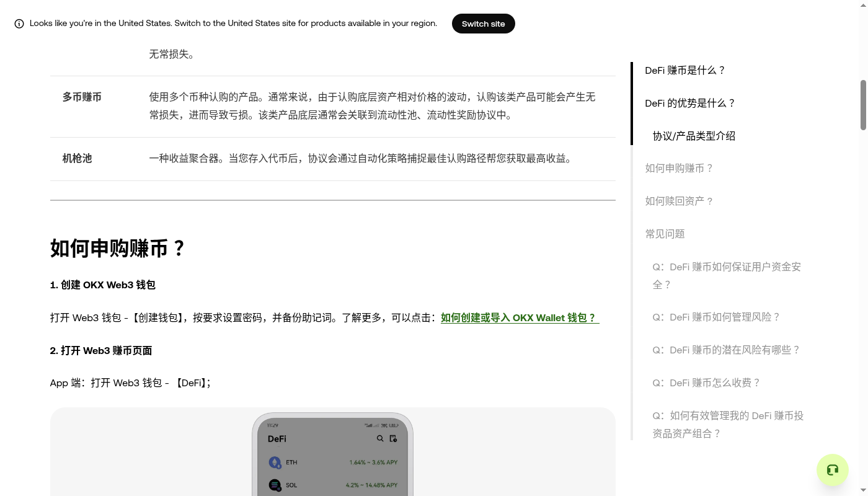Click the App 端：打开 Web3 钱包 instruction line
This screenshot has height=496, width=868.
[130, 383]
